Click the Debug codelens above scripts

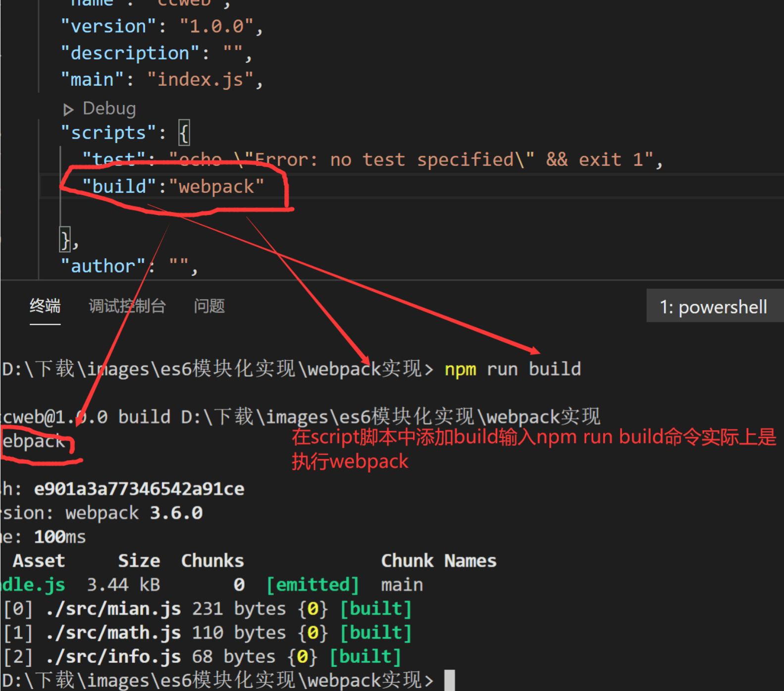(109, 108)
